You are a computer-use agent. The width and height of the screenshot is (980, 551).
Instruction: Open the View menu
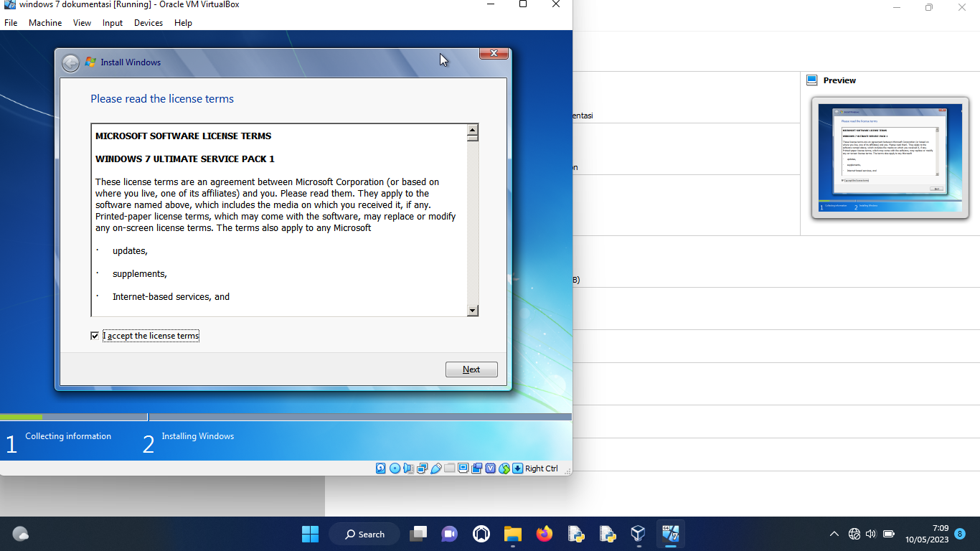[82, 23]
